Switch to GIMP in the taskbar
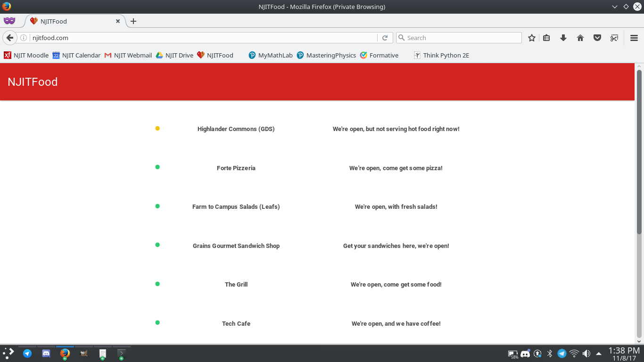The width and height of the screenshot is (644, 362). [84, 354]
